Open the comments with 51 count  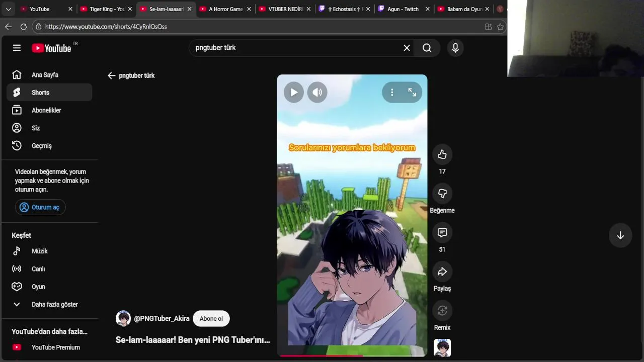click(442, 232)
